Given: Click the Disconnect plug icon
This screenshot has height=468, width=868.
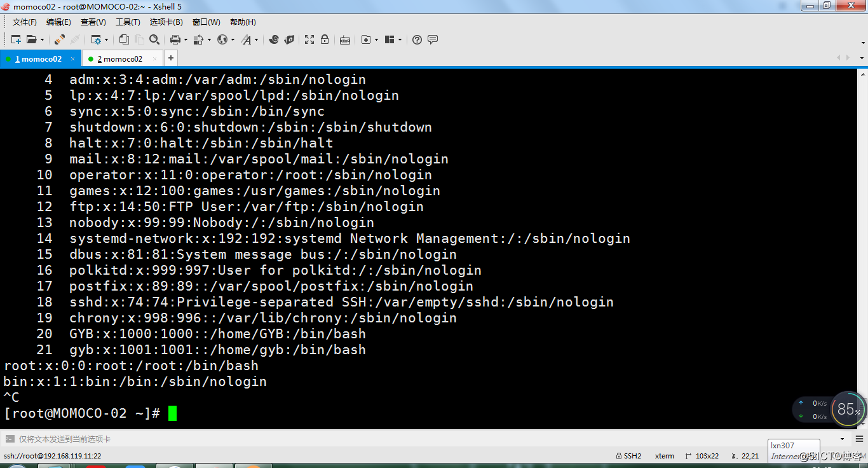Looking at the screenshot, I should pyautogui.click(x=60, y=39).
